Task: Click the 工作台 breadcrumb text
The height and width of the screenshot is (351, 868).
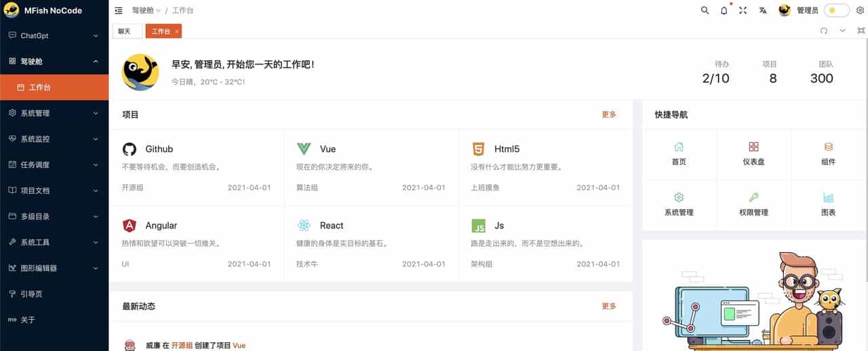Action: click(x=183, y=11)
